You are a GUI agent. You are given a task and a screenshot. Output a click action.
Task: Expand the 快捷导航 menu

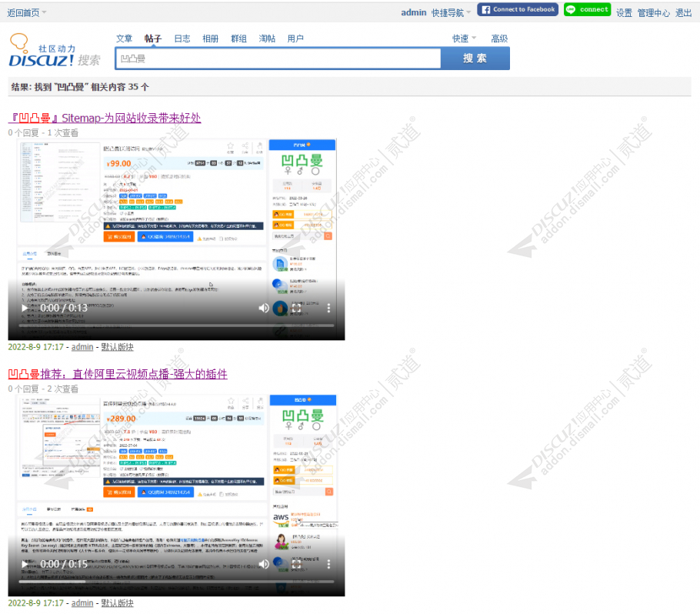(x=448, y=11)
